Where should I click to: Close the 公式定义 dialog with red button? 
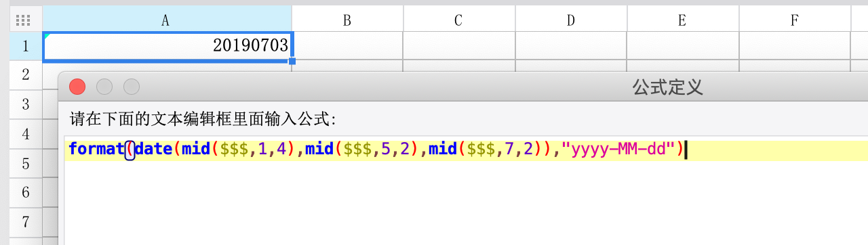click(77, 87)
